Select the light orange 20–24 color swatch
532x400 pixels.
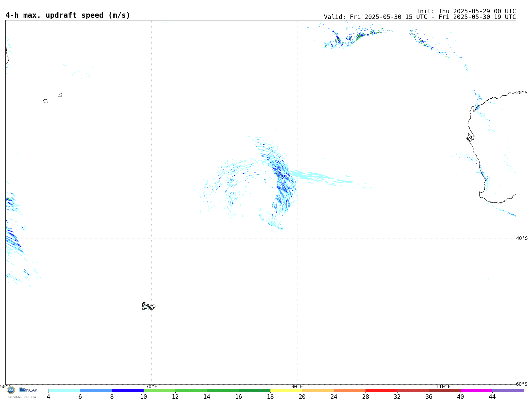[x=318, y=391]
